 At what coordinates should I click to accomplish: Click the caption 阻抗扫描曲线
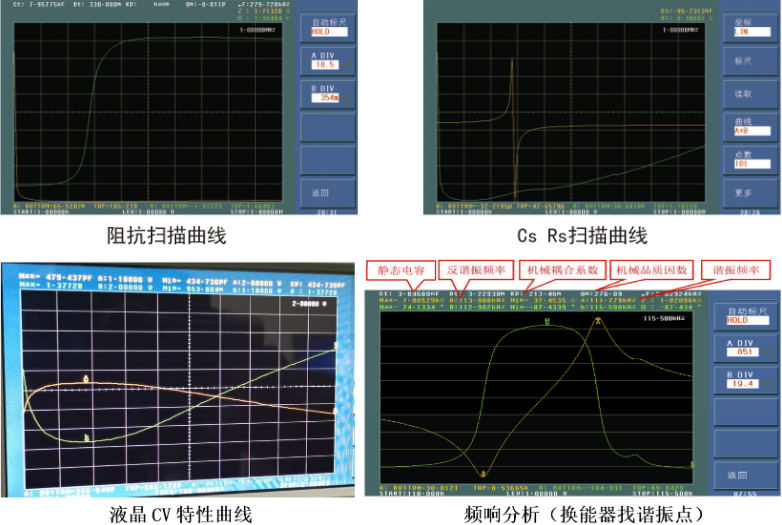[x=167, y=235]
